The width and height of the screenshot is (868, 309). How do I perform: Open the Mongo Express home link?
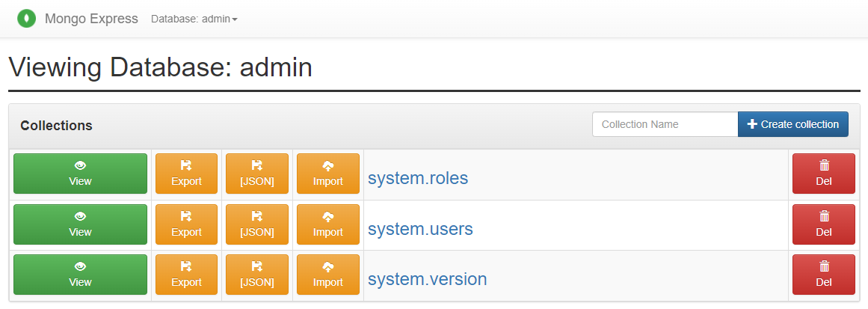91,19
